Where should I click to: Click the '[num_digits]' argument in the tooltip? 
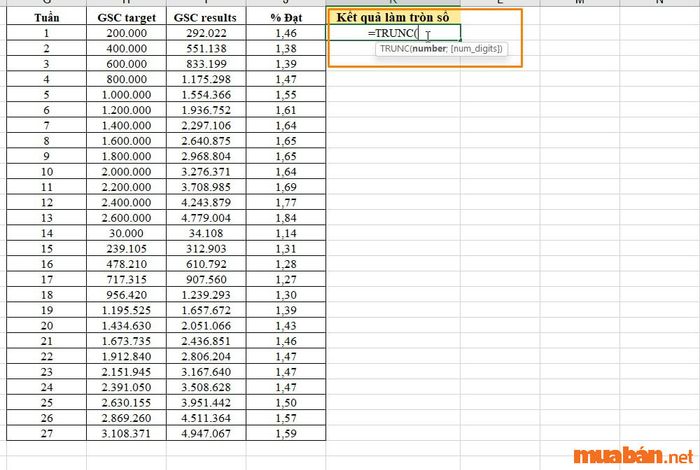475,49
